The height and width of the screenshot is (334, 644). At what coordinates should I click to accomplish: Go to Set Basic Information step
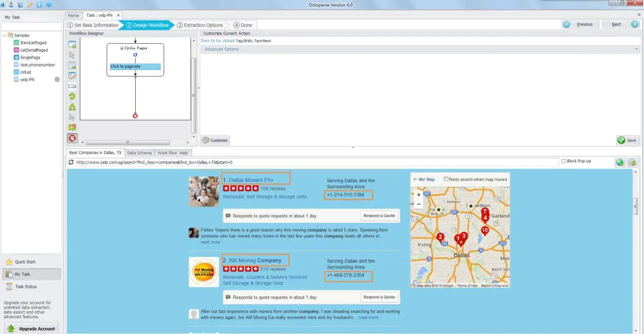(x=94, y=25)
